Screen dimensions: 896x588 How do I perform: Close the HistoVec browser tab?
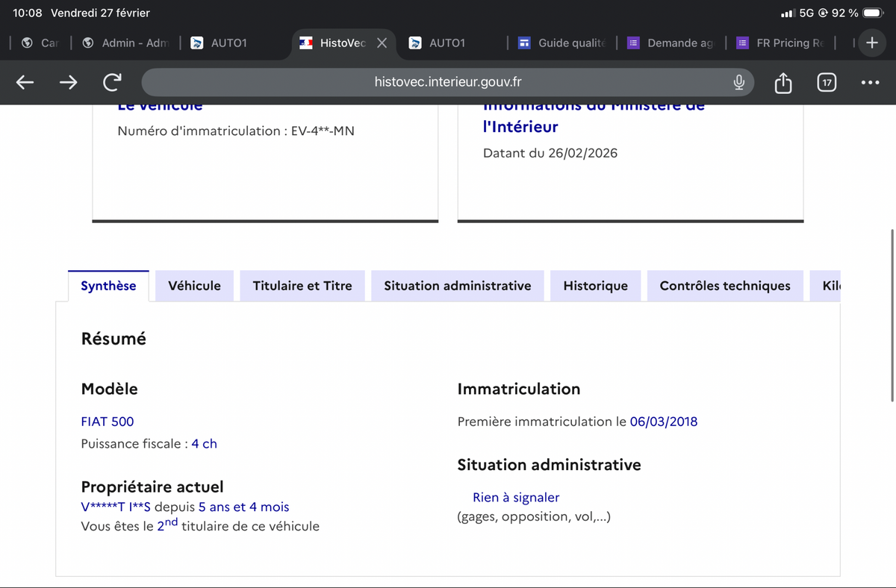click(382, 43)
